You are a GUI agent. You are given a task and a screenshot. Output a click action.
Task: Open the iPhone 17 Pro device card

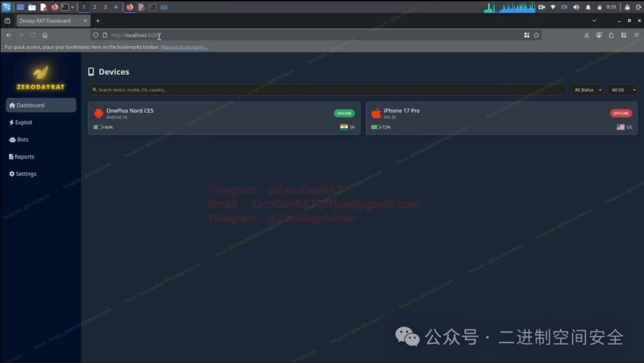click(x=501, y=118)
